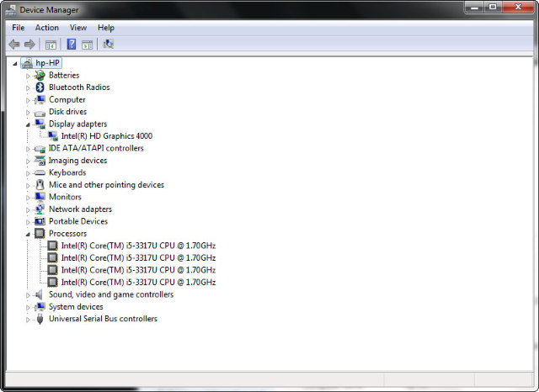Collapse the Display adapters category

tap(28, 124)
